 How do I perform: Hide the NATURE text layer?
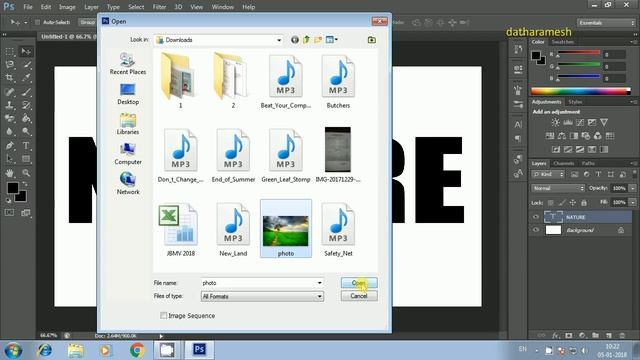point(536,217)
